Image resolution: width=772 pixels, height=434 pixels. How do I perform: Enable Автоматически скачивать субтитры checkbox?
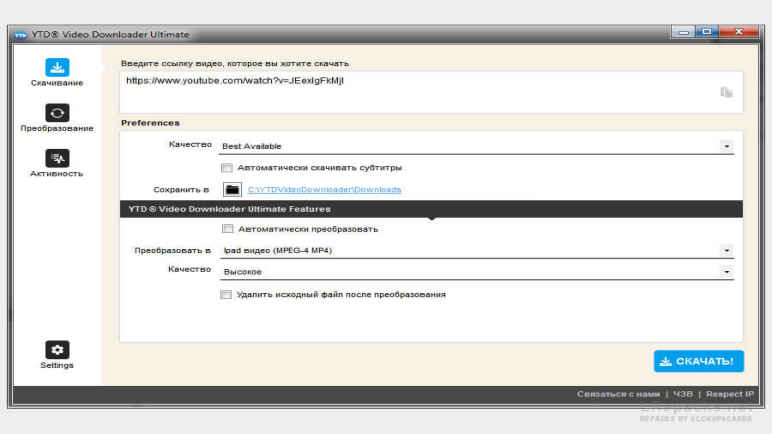pyautogui.click(x=227, y=168)
